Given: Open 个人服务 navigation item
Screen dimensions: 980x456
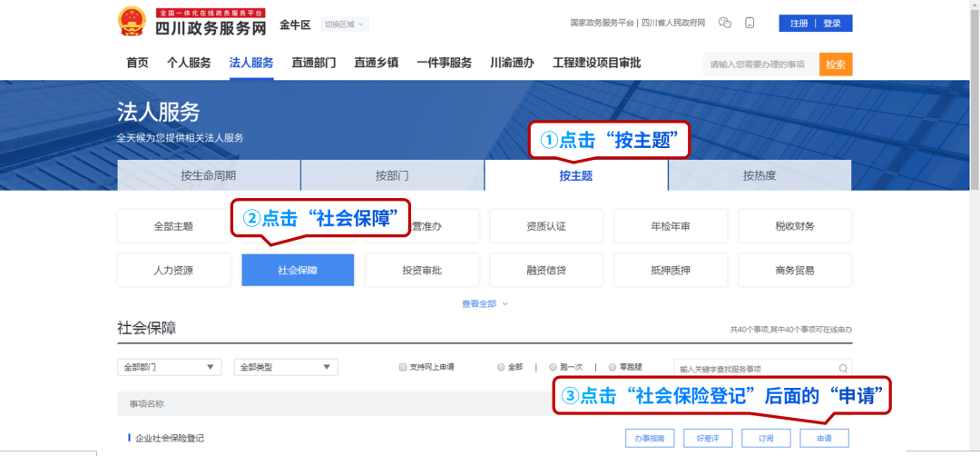Looking at the screenshot, I should (189, 63).
